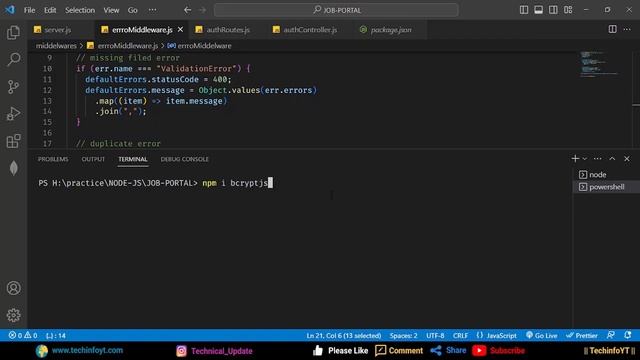Click line number 12 in the gutter
Image resolution: width=640 pixels, height=360 pixels.
(x=47, y=90)
